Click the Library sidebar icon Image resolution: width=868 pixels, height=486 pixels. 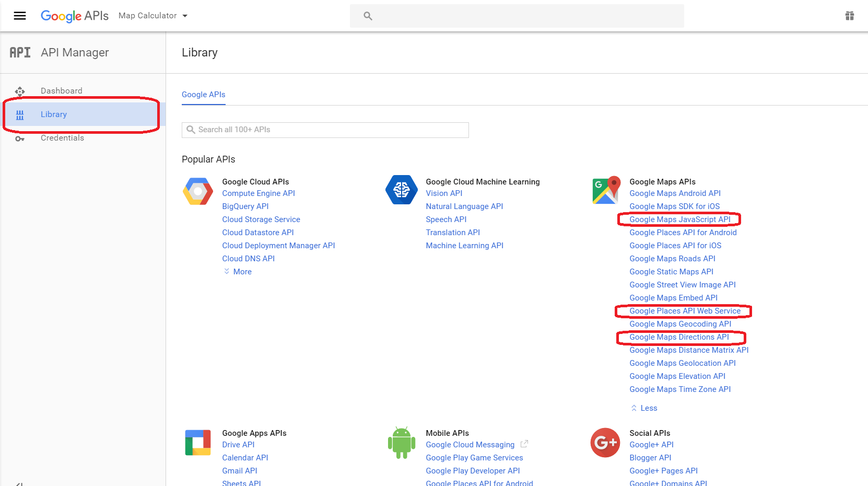tap(20, 115)
